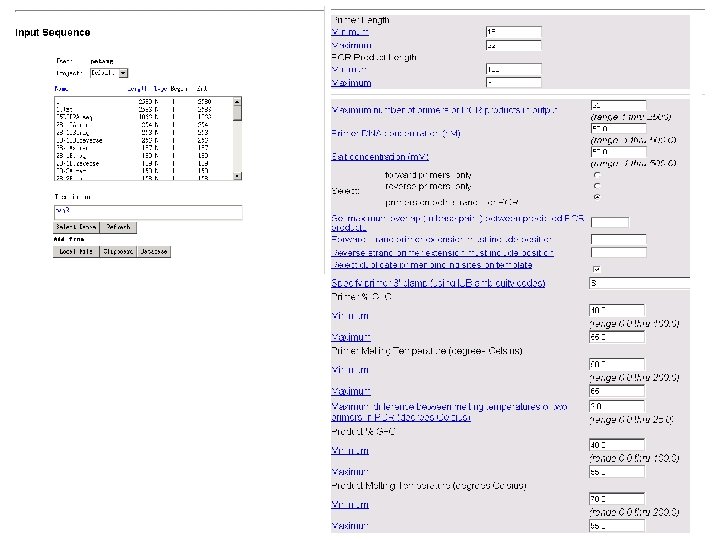
Task: Click Product % G+C Minimum link
Action: tap(350, 451)
